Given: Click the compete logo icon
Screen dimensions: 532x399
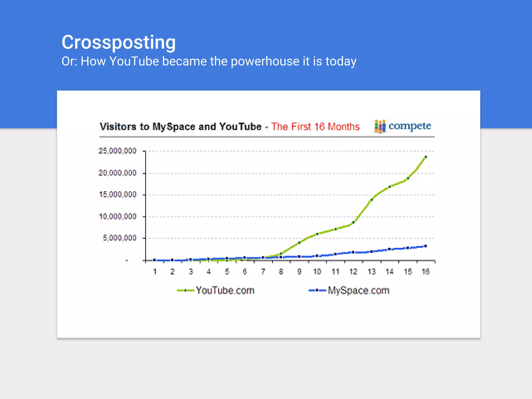Looking at the screenshot, I should 380,127.
